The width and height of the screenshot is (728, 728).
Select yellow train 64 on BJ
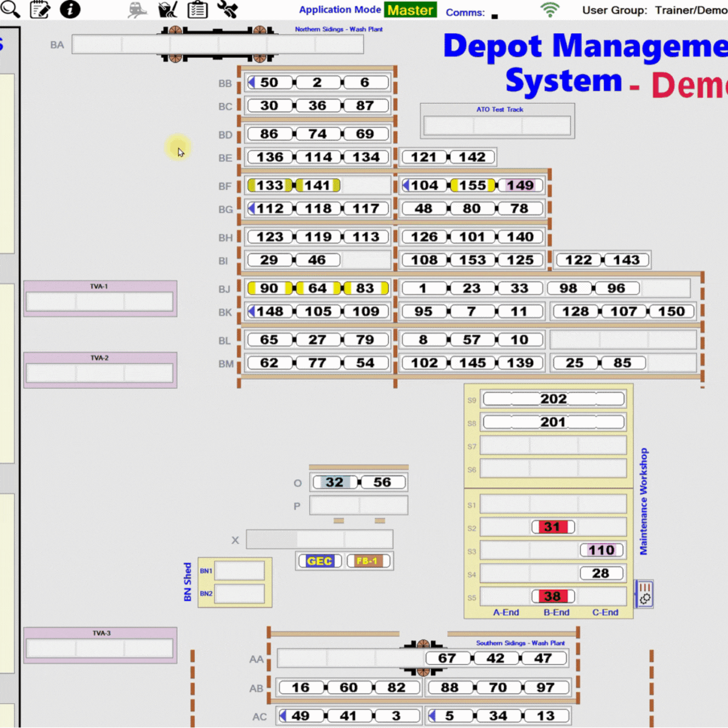(318, 289)
